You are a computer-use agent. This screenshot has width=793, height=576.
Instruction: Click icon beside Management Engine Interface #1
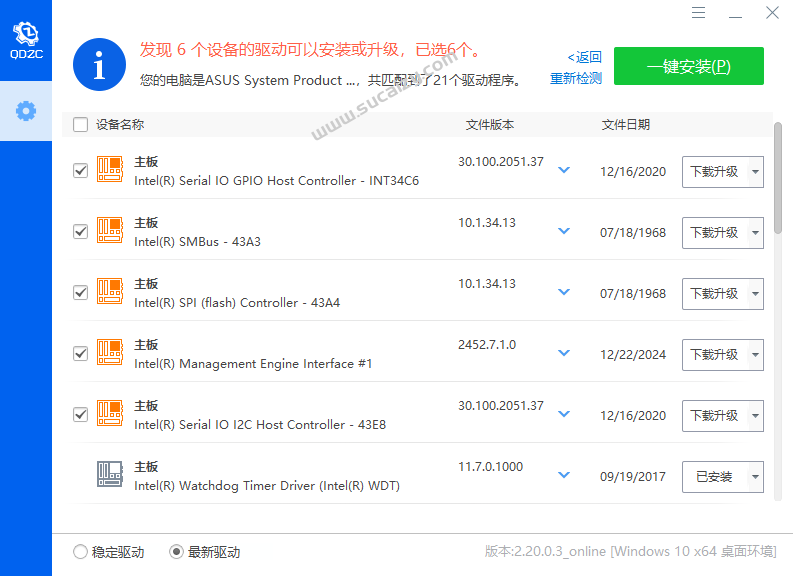(109, 354)
